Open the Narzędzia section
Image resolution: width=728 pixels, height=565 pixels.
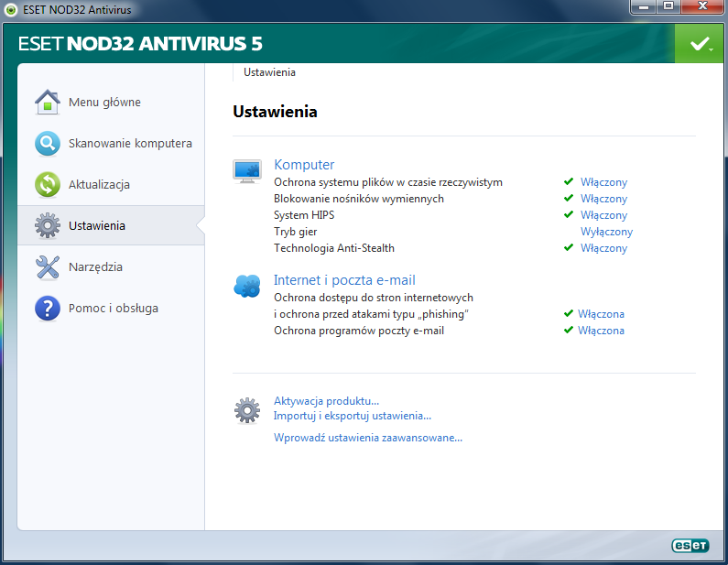(95, 267)
